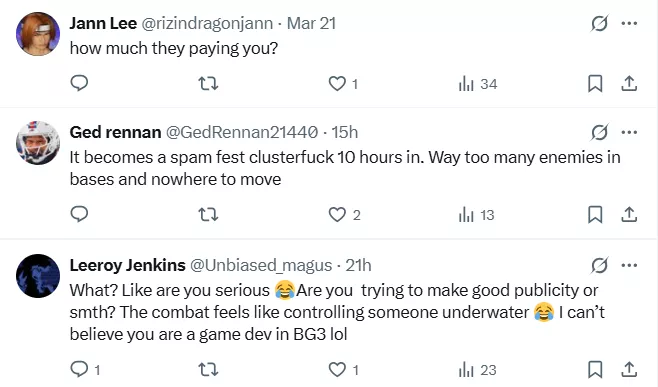Open more options on Jann Lee's tweet

tap(629, 24)
